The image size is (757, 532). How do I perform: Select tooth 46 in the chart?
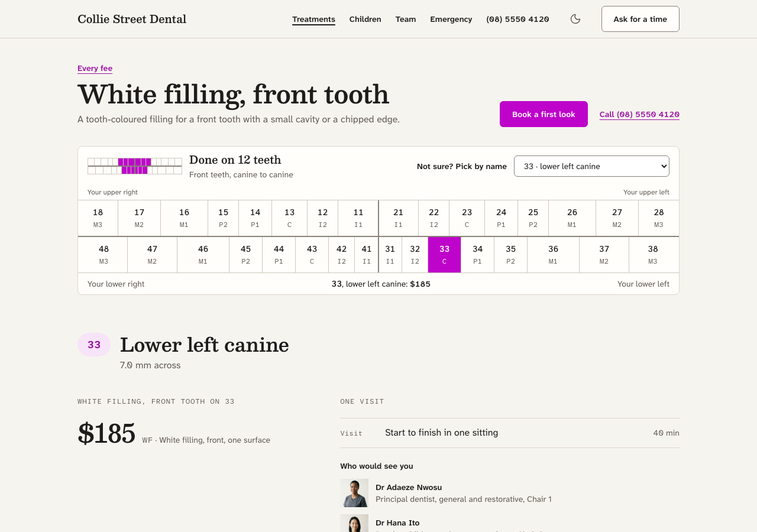click(x=203, y=255)
